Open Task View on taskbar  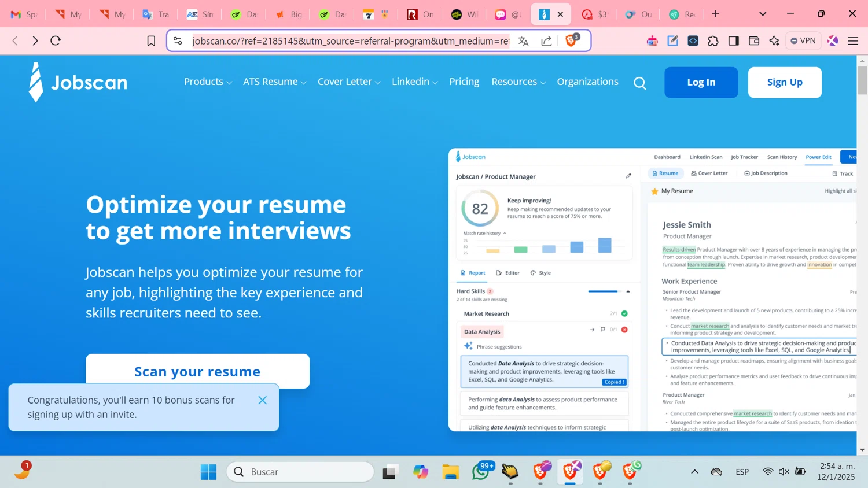[391, 472]
